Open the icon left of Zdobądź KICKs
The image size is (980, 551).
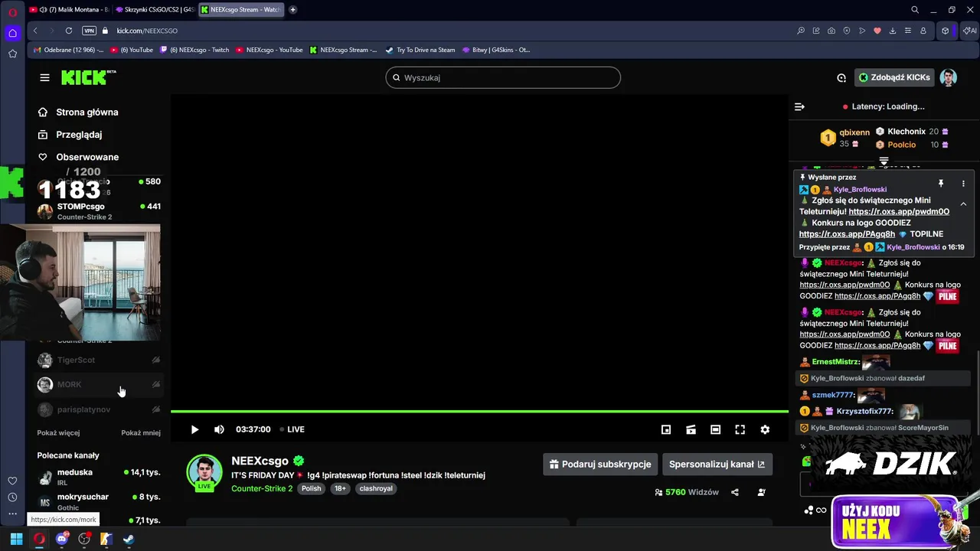click(841, 77)
